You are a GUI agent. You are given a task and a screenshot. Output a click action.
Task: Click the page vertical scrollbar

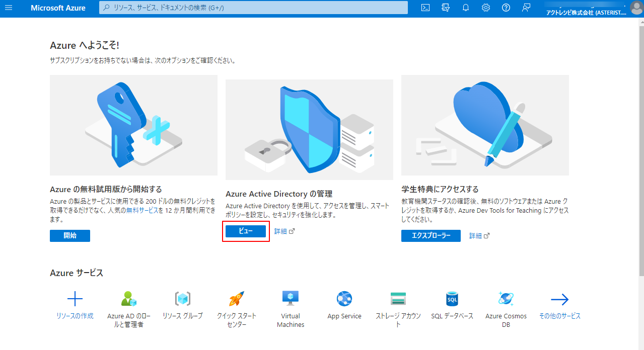click(x=641, y=151)
